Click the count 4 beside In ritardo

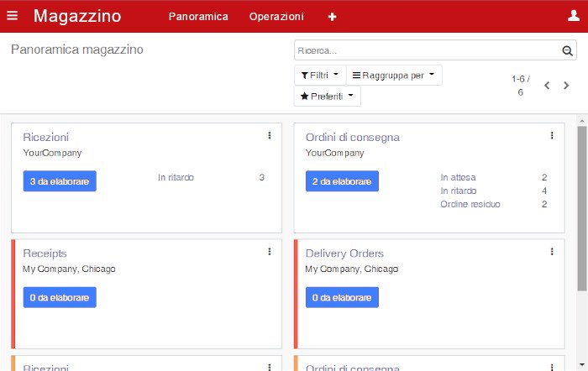point(544,191)
